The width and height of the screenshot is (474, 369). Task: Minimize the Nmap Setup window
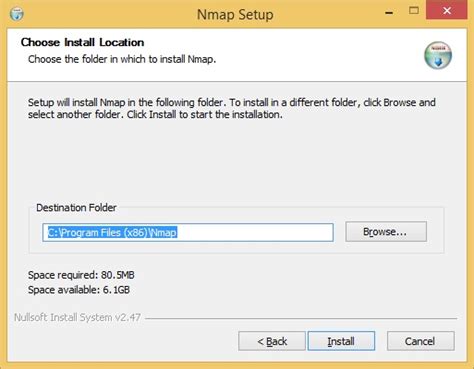[x=389, y=13]
